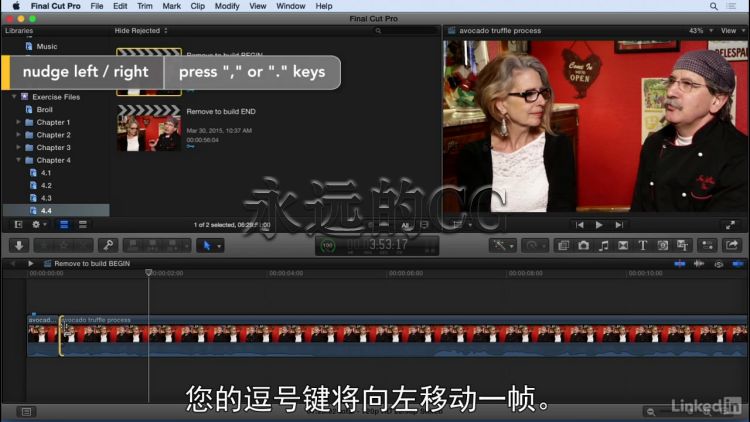Open the Share export button
This screenshot has height=422, width=750.
(732, 245)
